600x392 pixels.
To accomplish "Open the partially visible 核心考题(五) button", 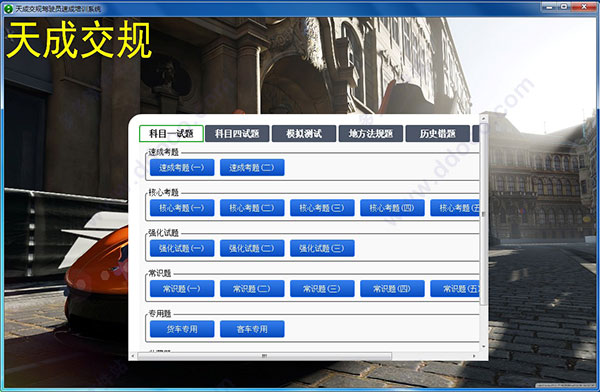I will (455, 208).
